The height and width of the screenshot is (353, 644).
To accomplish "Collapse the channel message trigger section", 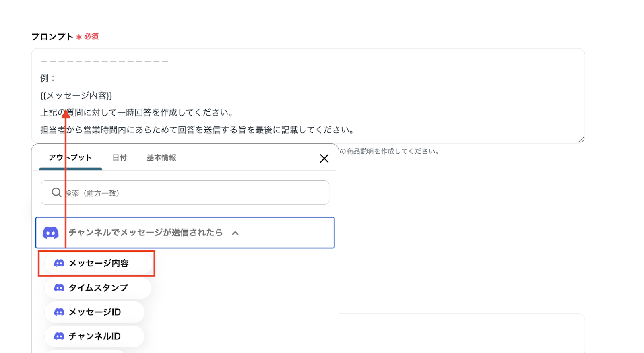I will coord(235,233).
